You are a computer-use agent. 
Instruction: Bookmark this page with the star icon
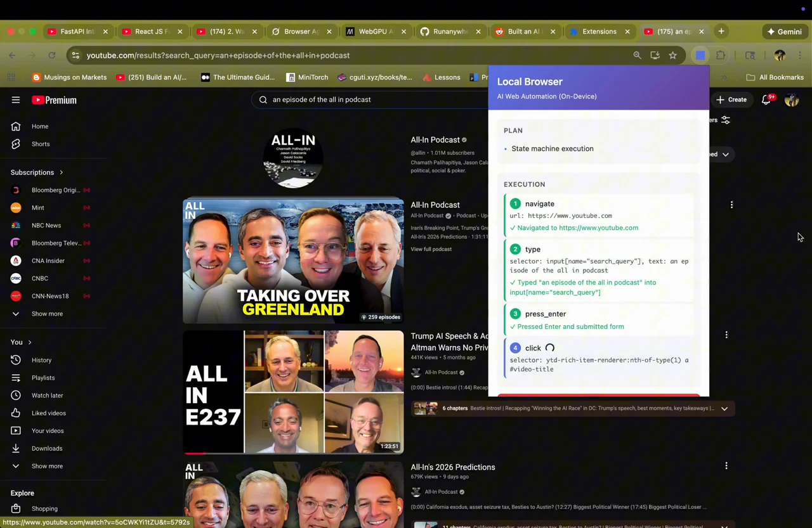pyautogui.click(x=672, y=55)
